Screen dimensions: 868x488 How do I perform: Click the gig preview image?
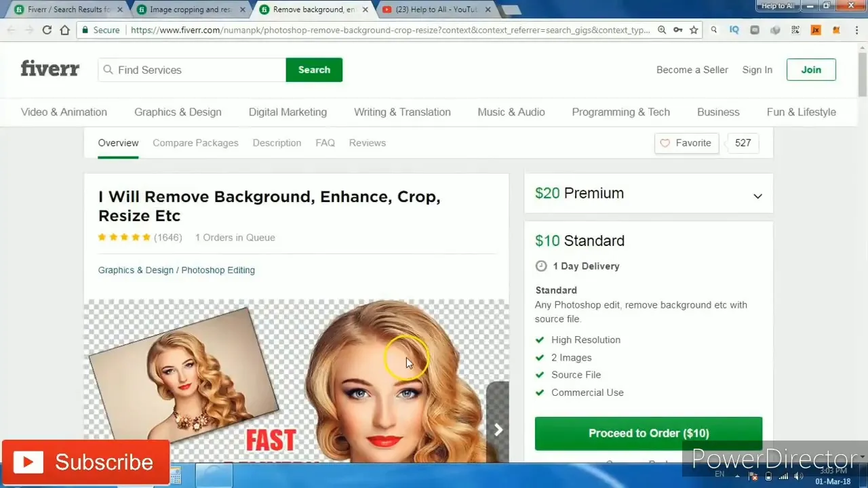point(296,382)
